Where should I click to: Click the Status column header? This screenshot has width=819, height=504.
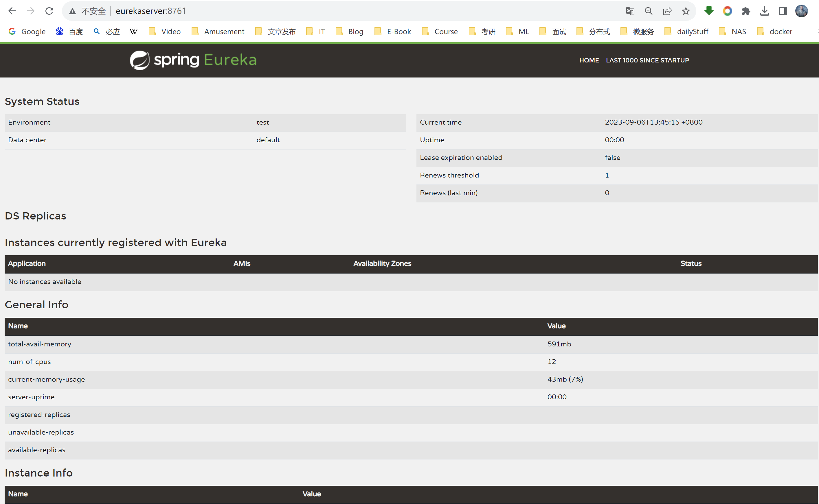(691, 263)
